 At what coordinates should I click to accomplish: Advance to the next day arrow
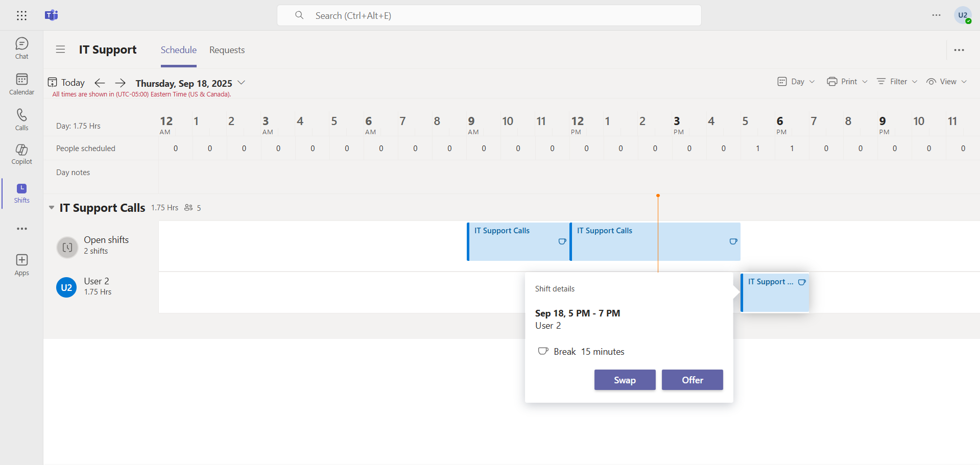(x=120, y=83)
